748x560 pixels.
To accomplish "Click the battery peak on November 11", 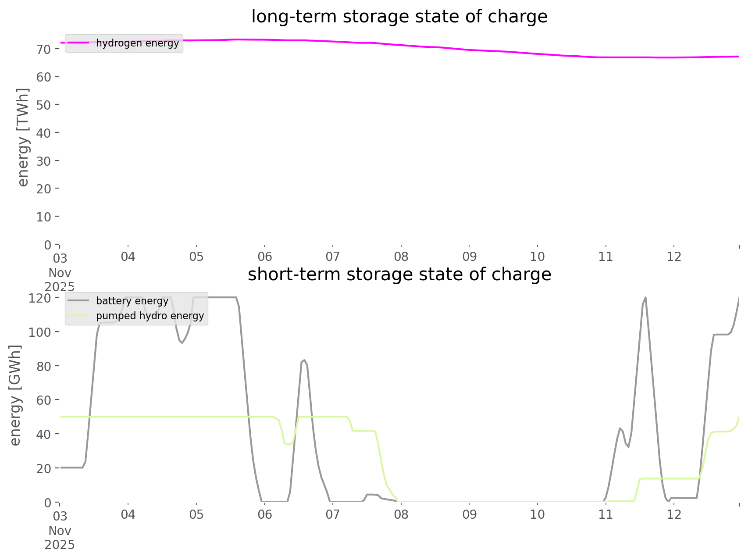I will tap(645, 298).
